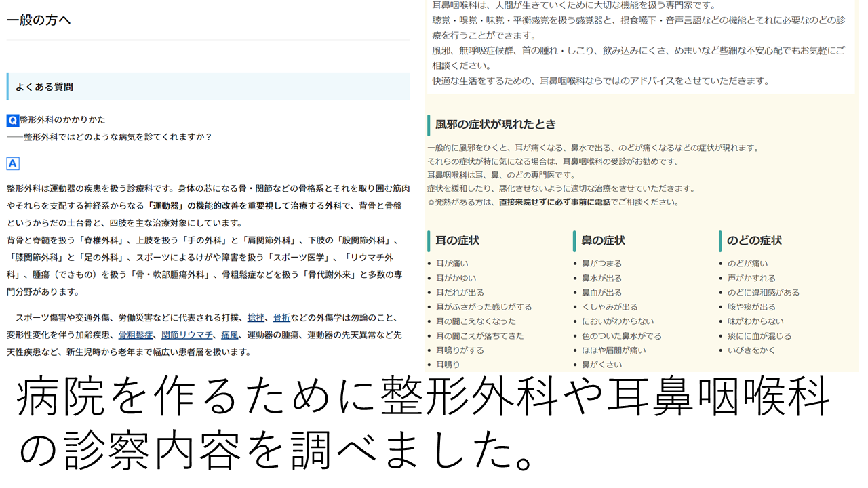The image size is (868, 488).
Task: Click the 色のついた鼻水がでる item
Action: (x=622, y=336)
